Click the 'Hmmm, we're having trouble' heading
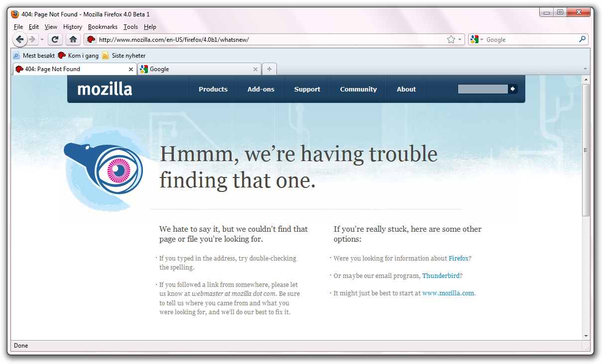The image size is (603, 364). coord(298,154)
